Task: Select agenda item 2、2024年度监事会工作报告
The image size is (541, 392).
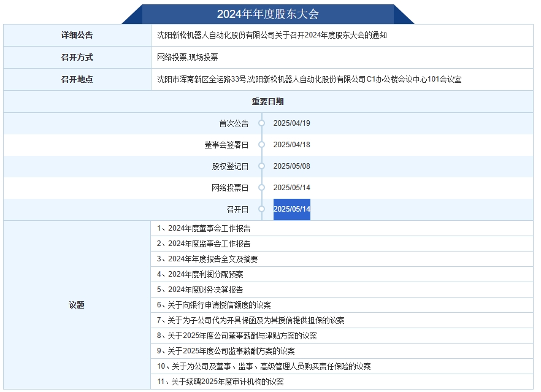Action: coord(204,244)
